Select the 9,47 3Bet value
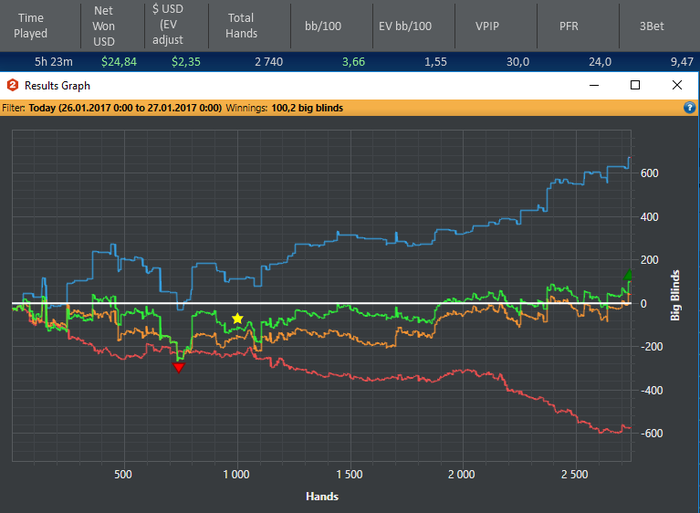Screen dimensions: 700x513 point(682,62)
